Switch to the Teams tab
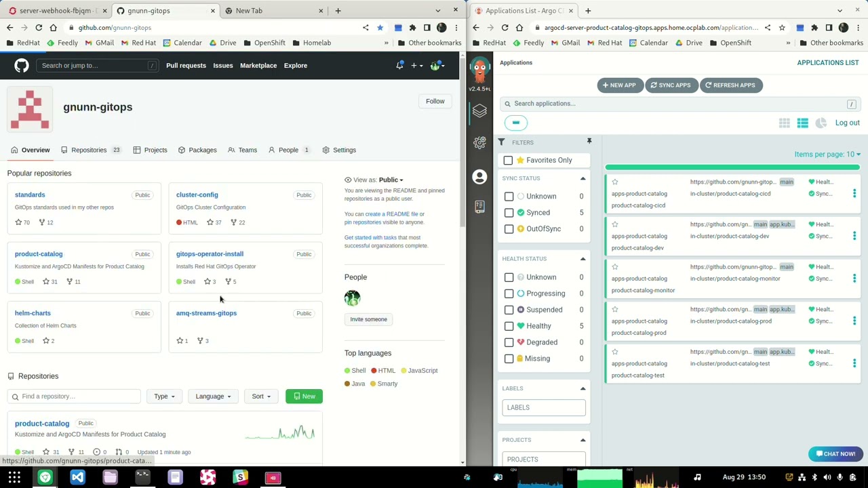 (242, 150)
